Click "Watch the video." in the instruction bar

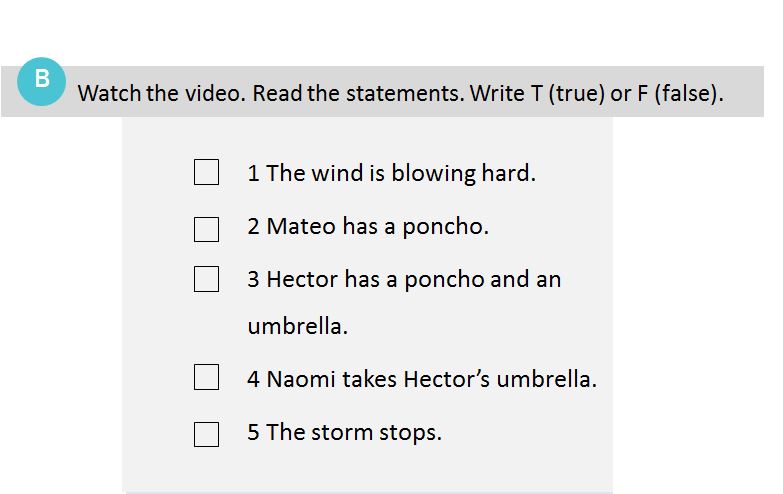coord(162,94)
